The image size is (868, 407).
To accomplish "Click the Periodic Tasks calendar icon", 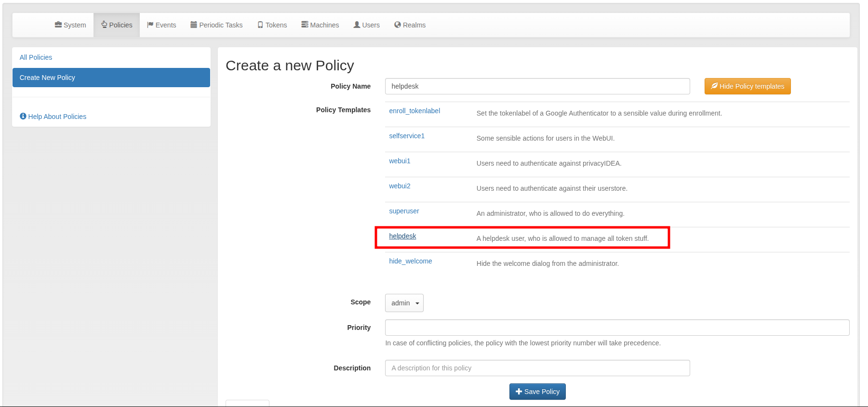I will [194, 25].
